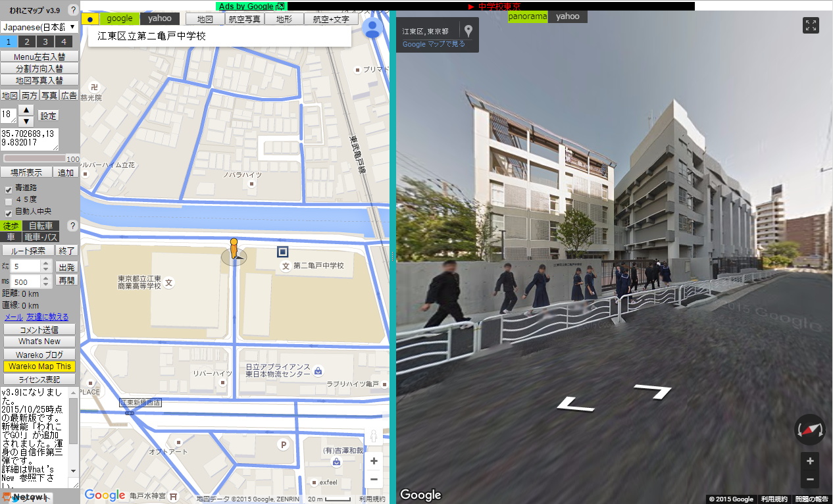
Task: Click the 追加 button
Action: pyautogui.click(x=66, y=172)
